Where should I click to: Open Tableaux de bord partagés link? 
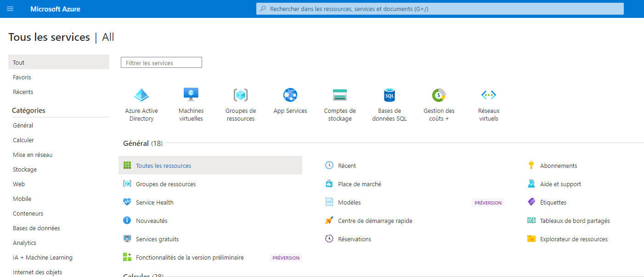pyautogui.click(x=575, y=221)
